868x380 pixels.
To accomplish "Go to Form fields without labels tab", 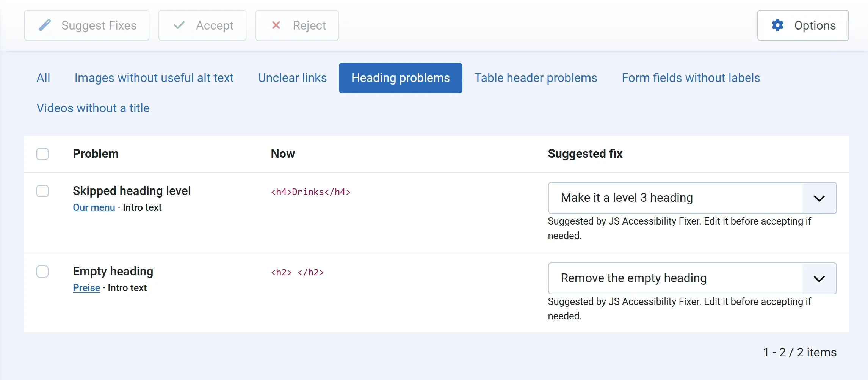I will coord(691,78).
